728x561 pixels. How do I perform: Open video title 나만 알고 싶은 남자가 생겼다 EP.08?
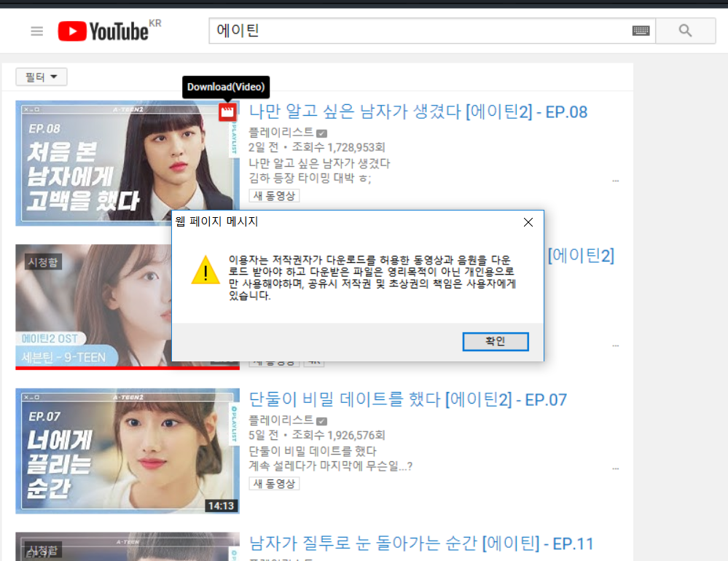pyautogui.click(x=418, y=111)
